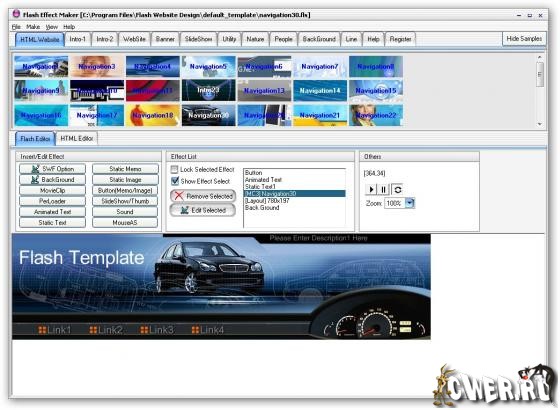Open the Make menu
560x410 pixels.
tap(33, 27)
